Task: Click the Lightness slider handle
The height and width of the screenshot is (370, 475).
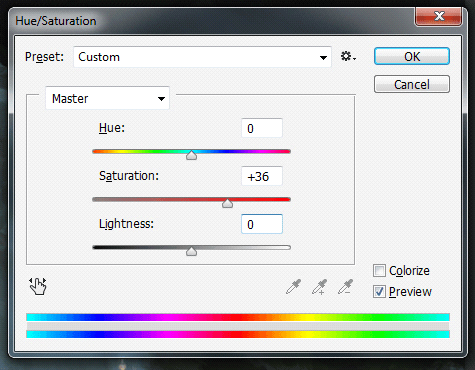Action: [191, 251]
